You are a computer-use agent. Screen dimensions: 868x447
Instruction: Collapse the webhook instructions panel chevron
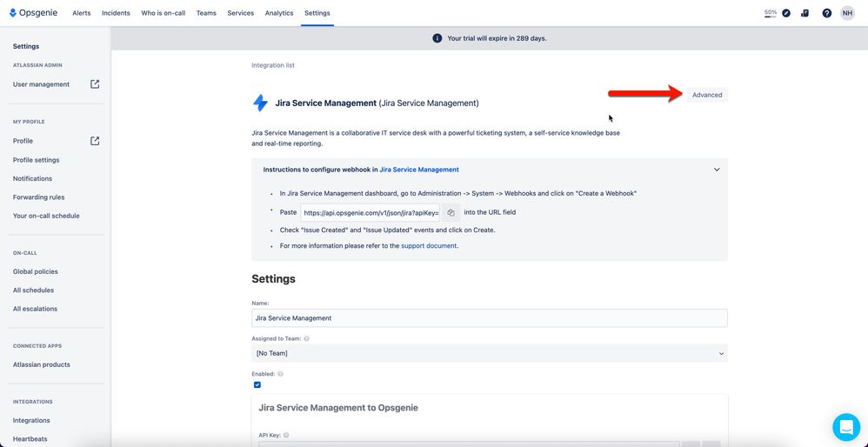(717, 170)
